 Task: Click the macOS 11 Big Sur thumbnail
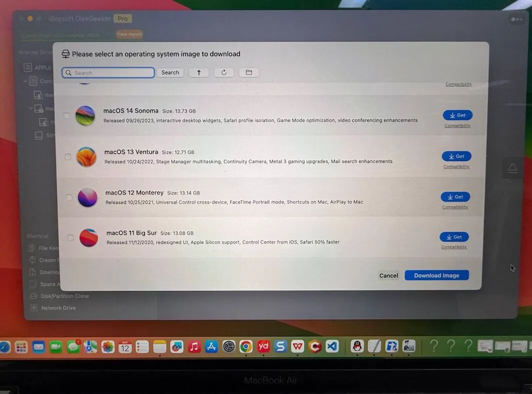pyautogui.click(x=88, y=237)
